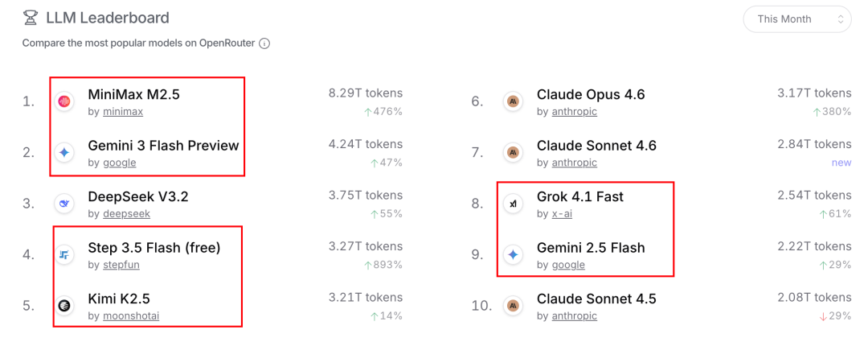Image resolution: width=868 pixels, height=338 pixels.
Task: Open the minimax provider link
Action: (123, 112)
